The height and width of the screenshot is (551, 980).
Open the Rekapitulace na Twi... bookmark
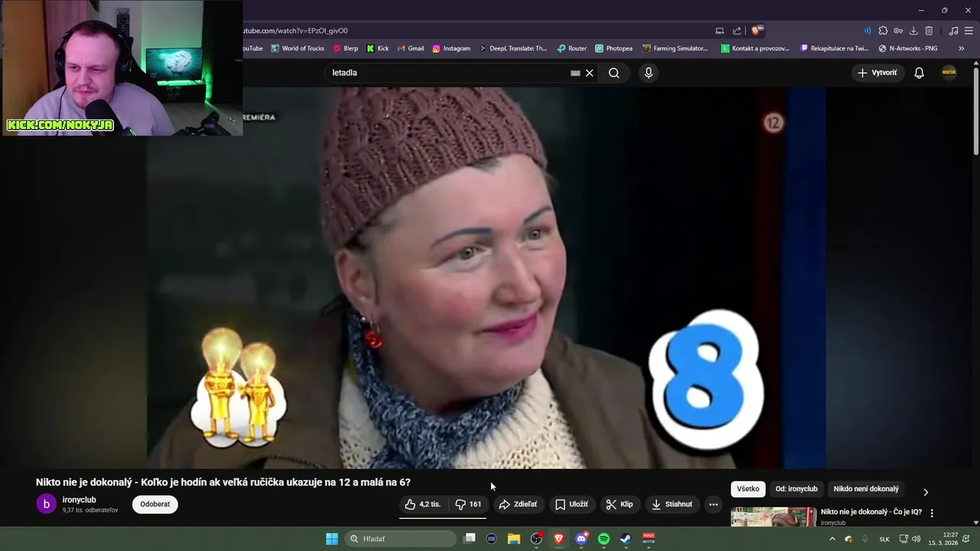coord(835,48)
